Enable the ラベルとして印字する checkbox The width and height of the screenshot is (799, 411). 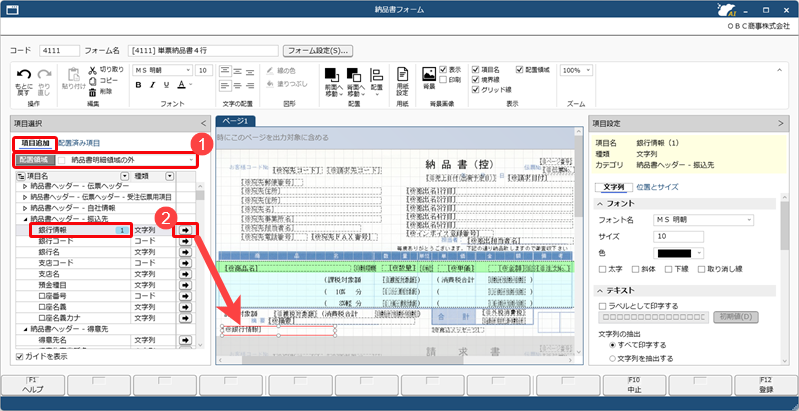point(603,306)
